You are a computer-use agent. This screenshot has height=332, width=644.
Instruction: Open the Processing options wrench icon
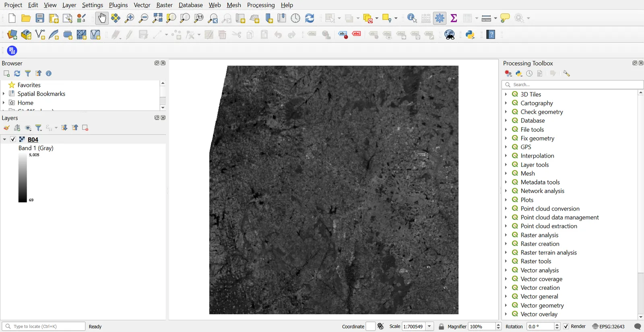click(566, 74)
